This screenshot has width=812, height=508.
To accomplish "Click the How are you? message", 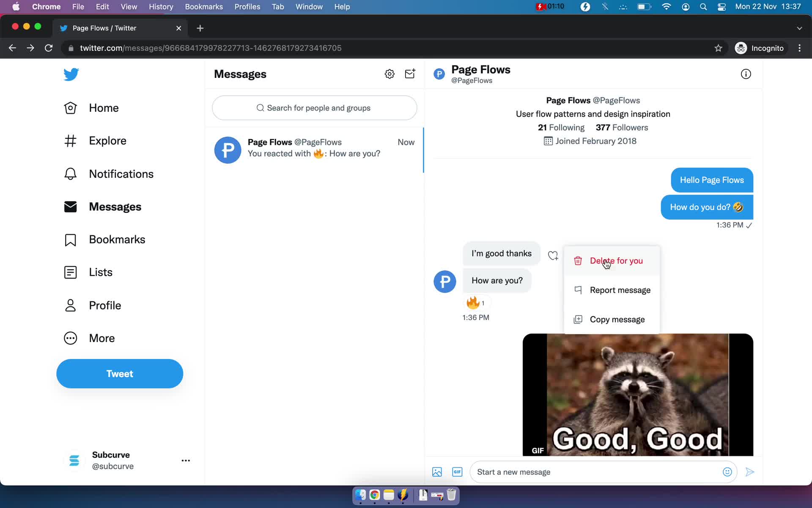I will point(497,281).
